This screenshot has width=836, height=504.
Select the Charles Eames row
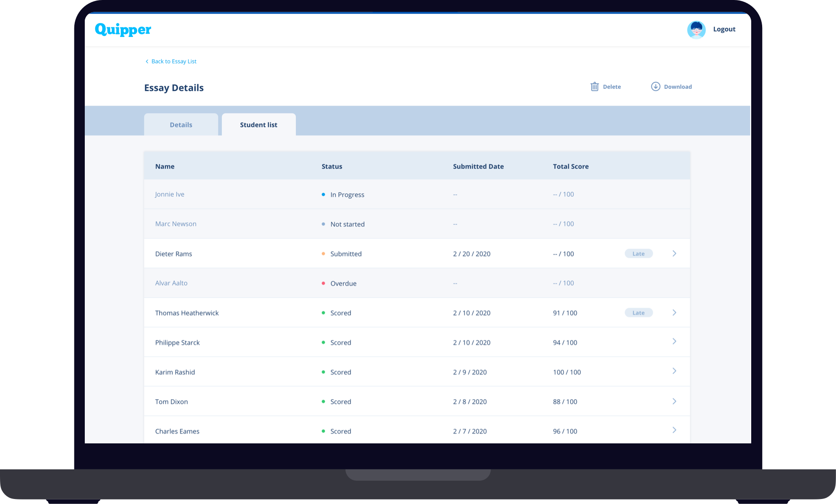click(177, 431)
